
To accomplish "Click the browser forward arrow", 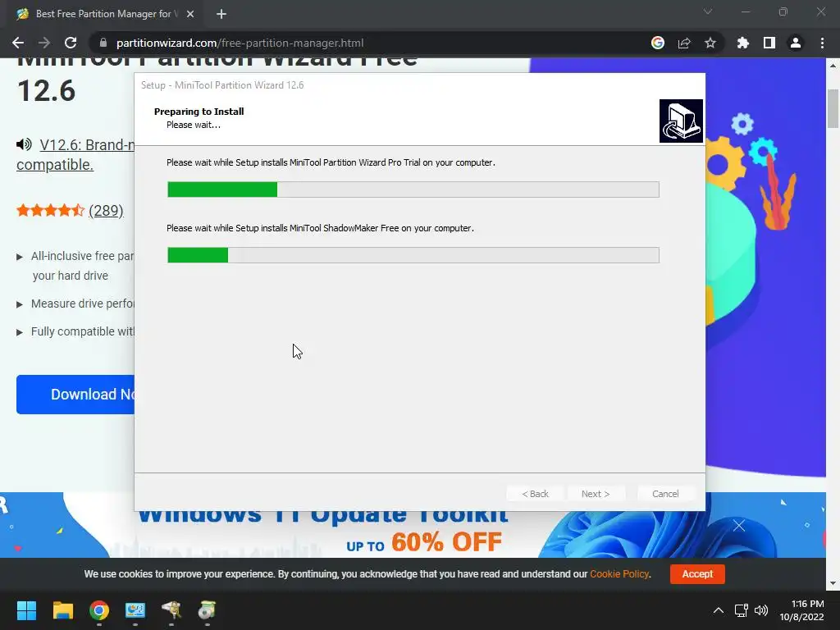I will pyautogui.click(x=44, y=43).
